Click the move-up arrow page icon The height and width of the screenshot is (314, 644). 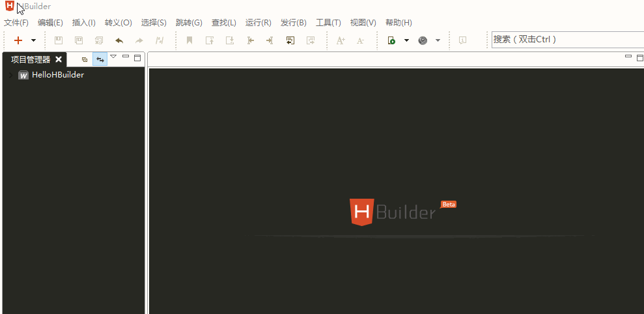tap(210, 40)
